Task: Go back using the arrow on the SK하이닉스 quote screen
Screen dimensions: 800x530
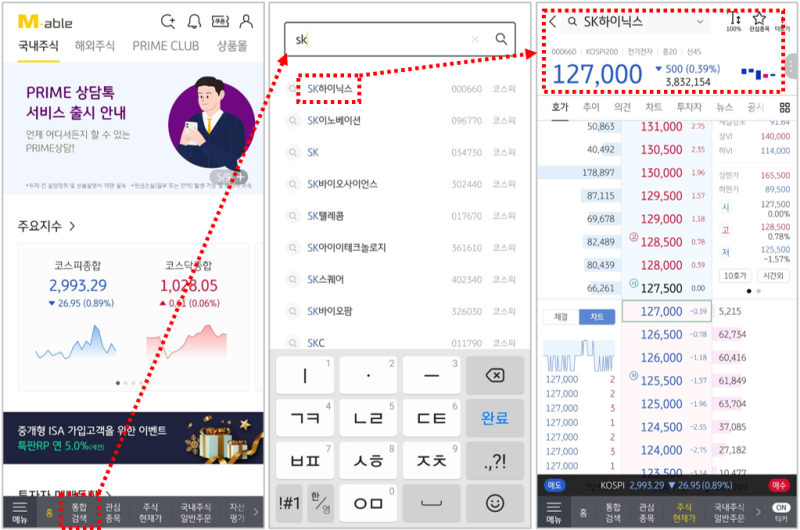Action: (x=553, y=21)
